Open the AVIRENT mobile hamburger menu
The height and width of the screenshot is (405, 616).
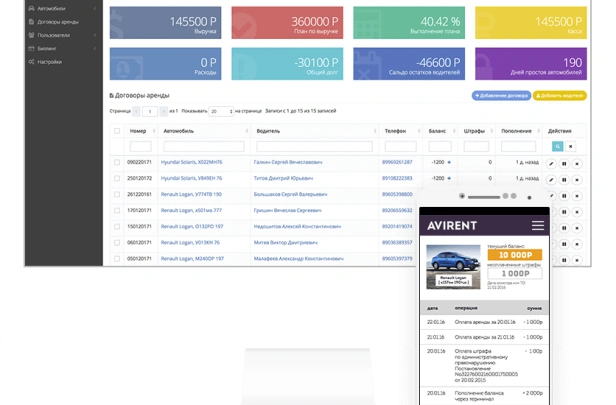click(x=538, y=226)
